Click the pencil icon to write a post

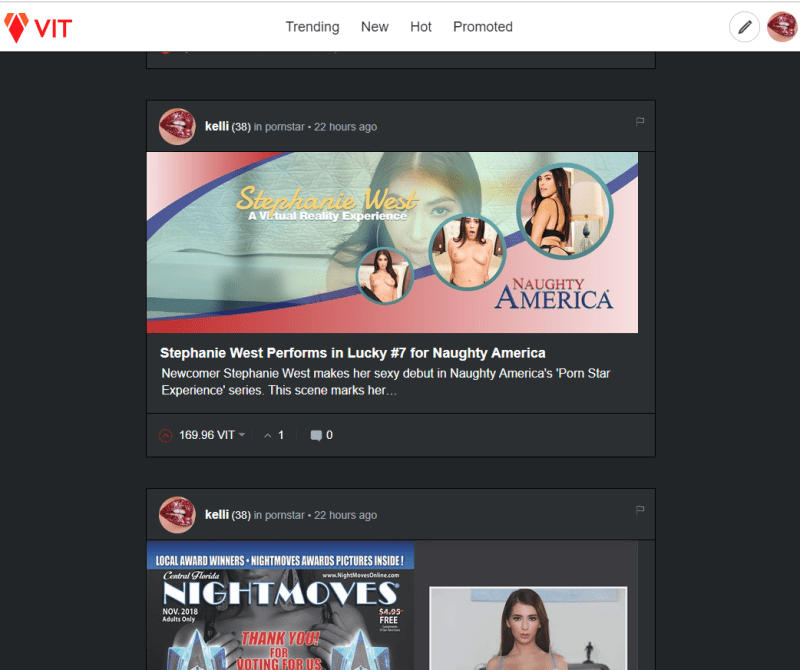744,27
